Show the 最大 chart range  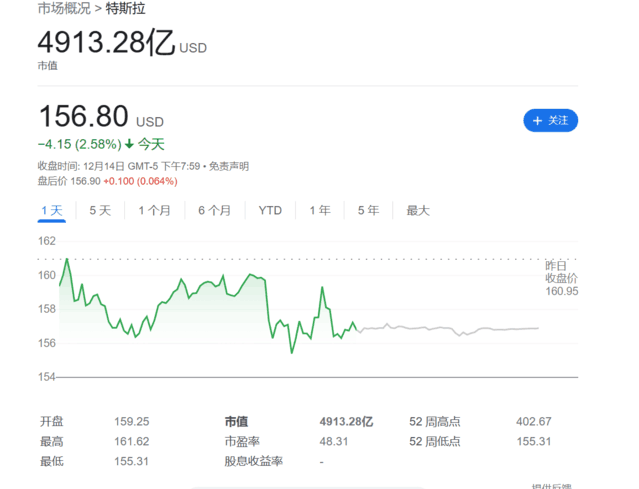pos(418,211)
